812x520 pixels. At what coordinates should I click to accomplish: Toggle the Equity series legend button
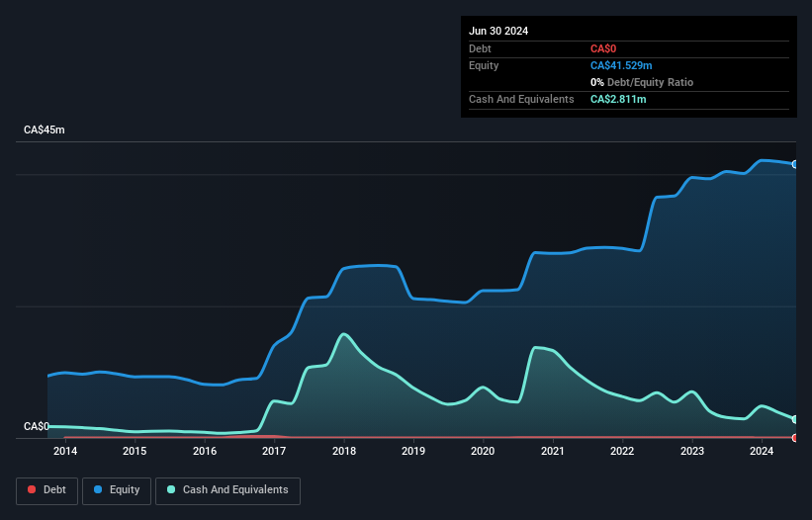[x=117, y=490]
